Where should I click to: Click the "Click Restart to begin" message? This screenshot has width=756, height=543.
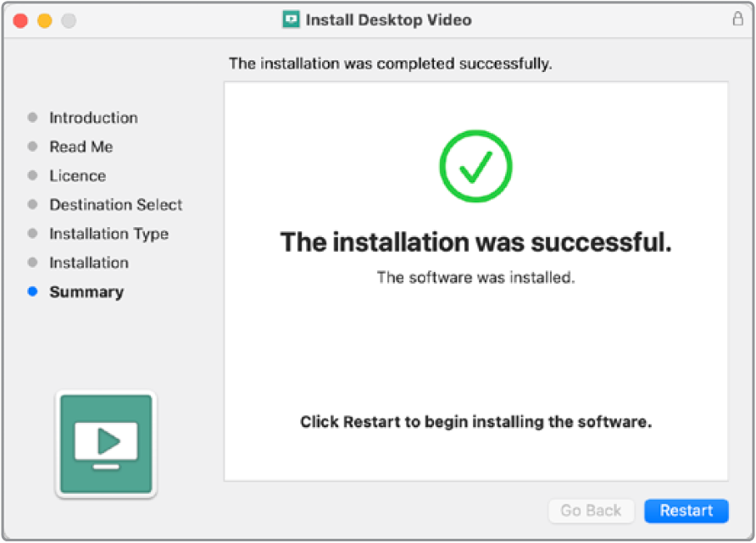475,422
